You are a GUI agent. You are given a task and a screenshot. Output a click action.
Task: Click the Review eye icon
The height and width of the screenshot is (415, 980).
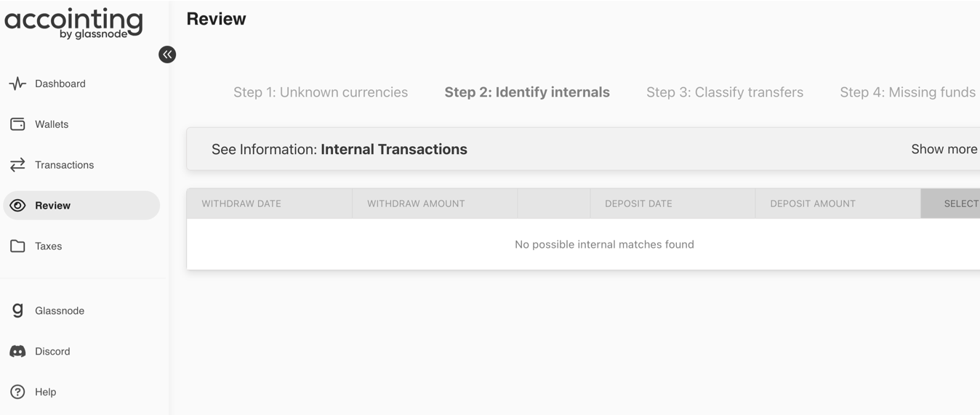coord(17,206)
